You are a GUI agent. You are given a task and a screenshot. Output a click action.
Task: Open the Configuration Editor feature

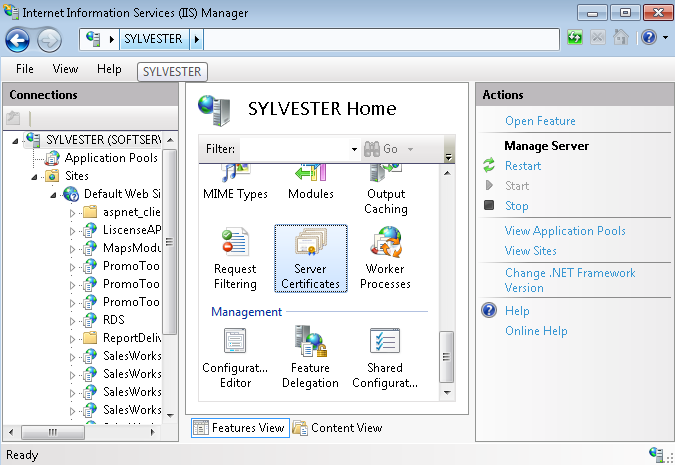[x=235, y=358]
